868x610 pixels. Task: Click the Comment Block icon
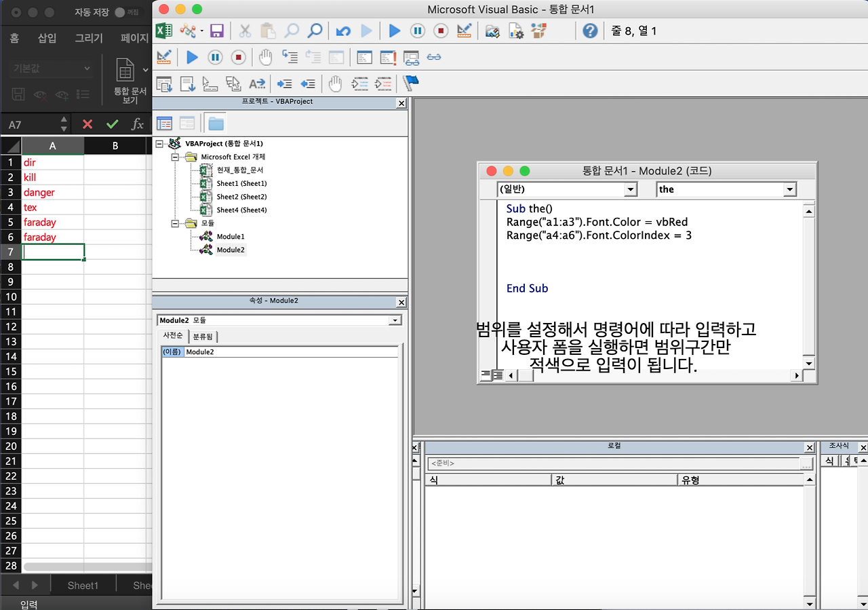point(359,84)
